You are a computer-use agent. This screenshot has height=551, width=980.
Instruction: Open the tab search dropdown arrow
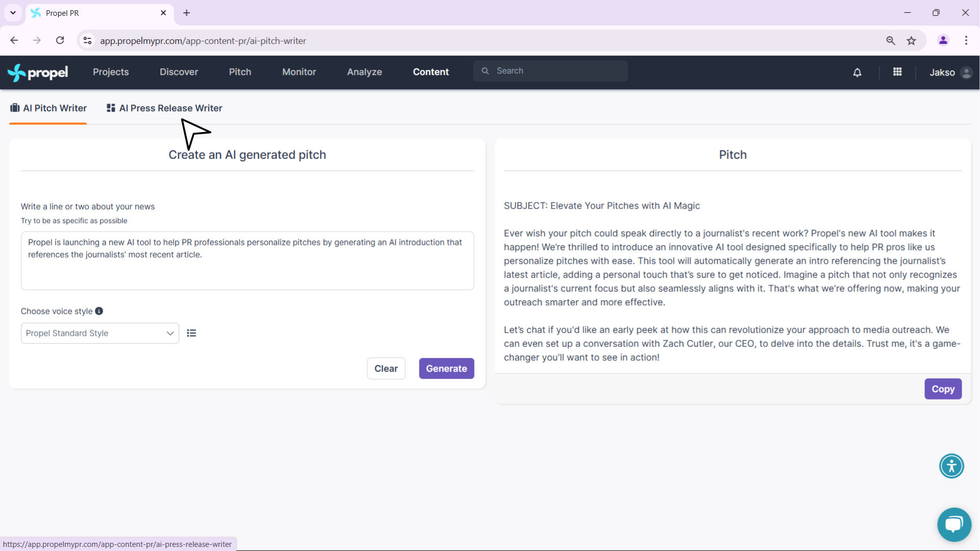click(x=13, y=13)
